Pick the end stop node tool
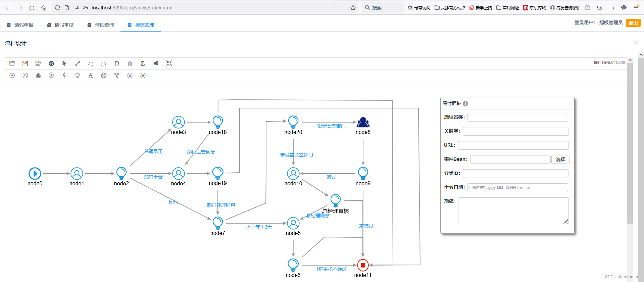This screenshot has width=644, height=282. [x=143, y=76]
